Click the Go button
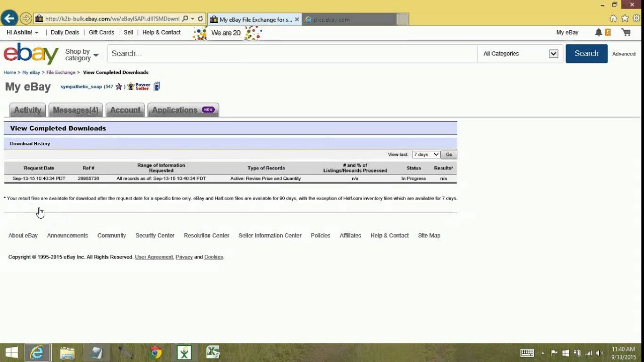This screenshot has width=644, height=362. tap(449, 154)
